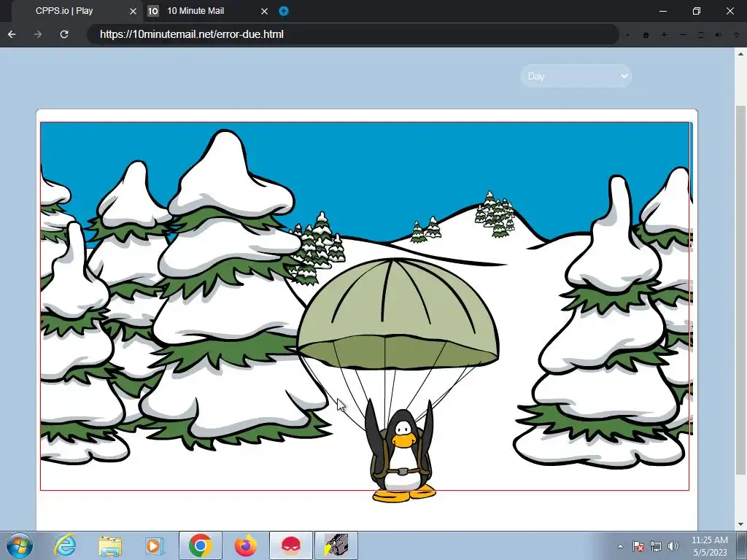Click the minus zoom-out toolbar icon
747x560 pixels.
point(683,35)
